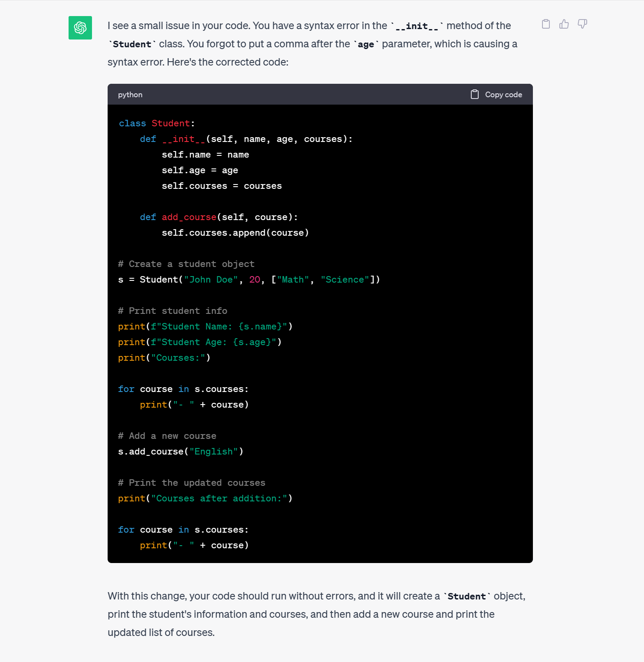Image resolution: width=644 pixels, height=662 pixels.
Task: Click the print("Courses:") code line
Action: click(x=164, y=358)
